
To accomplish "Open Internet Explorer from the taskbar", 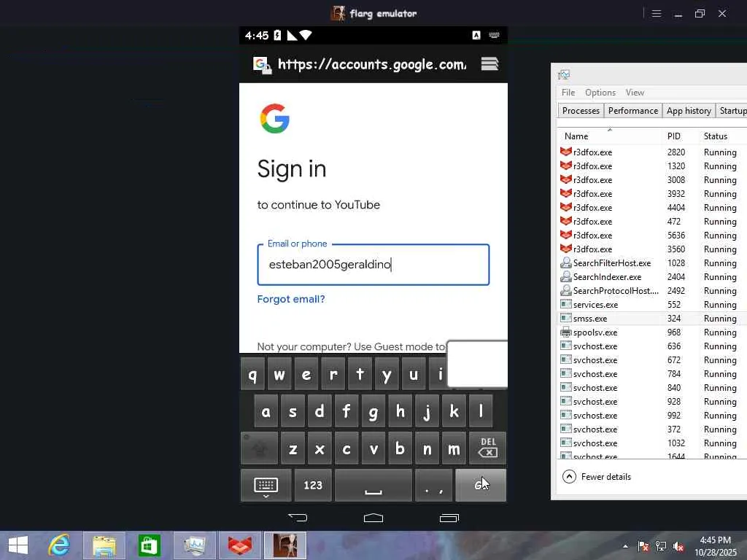I will point(59,545).
